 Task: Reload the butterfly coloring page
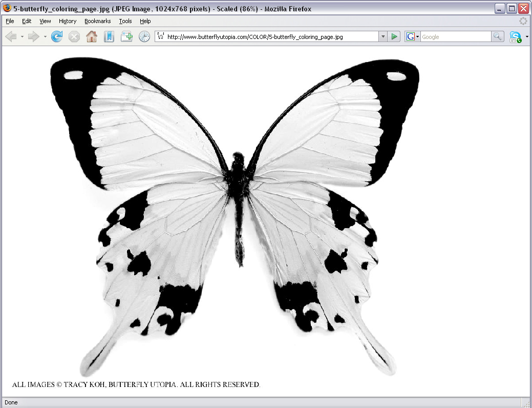57,36
